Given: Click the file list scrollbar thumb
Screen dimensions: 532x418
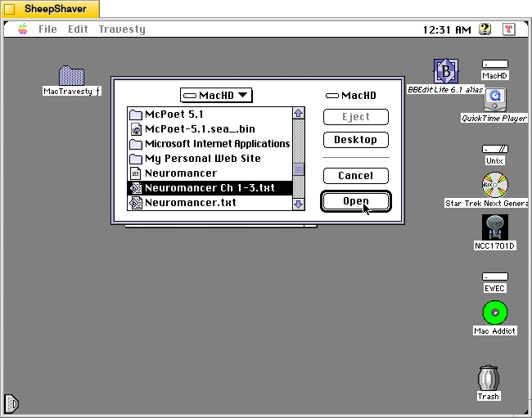Looking at the screenshot, I should tap(299, 169).
